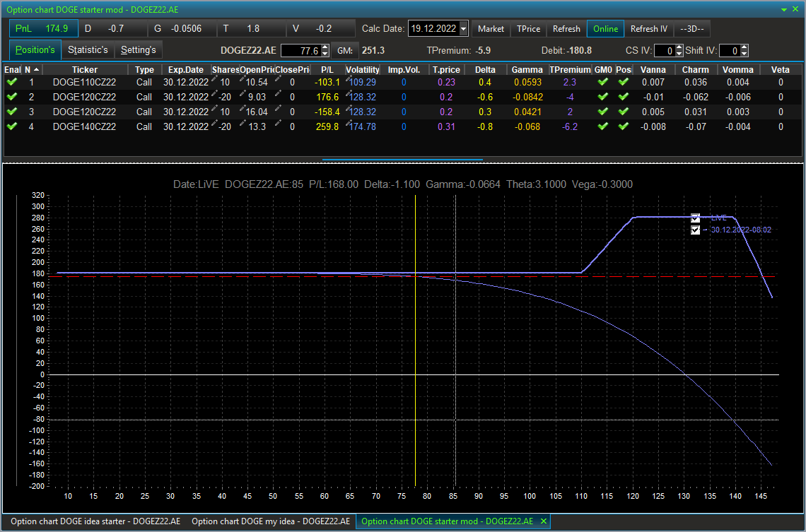Toggle the Online button
Viewport: 806px width, 532px height.
[605, 29]
